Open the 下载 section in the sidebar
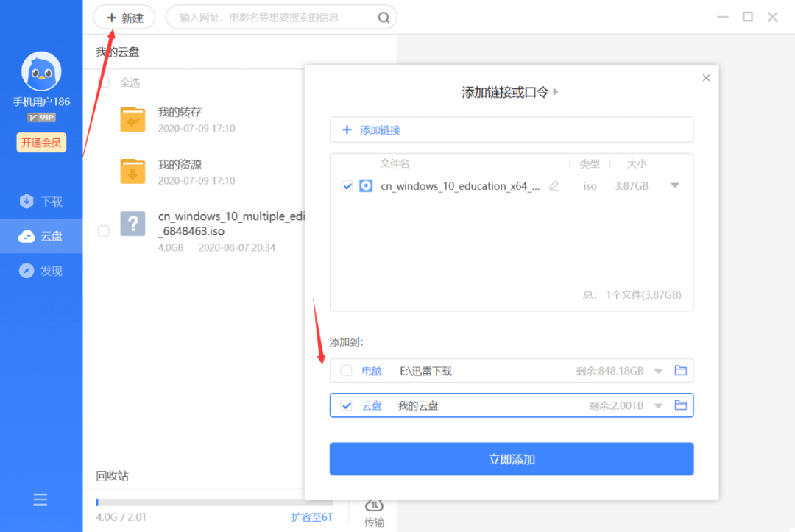 coord(40,201)
